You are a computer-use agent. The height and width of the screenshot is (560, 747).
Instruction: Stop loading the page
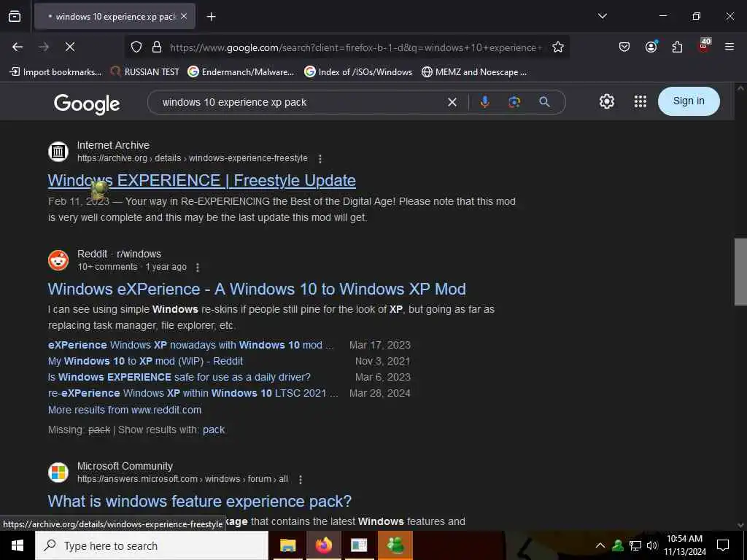[x=69, y=47]
